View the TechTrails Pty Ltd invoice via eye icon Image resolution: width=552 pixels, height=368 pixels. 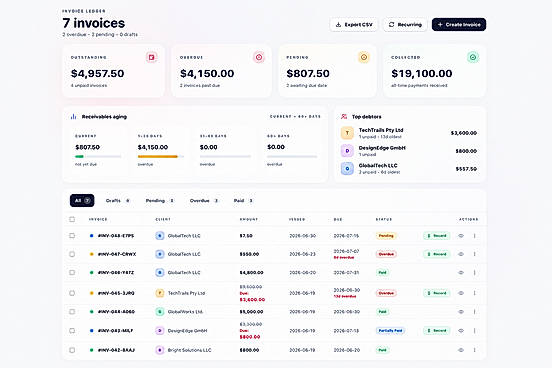(x=461, y=293)
